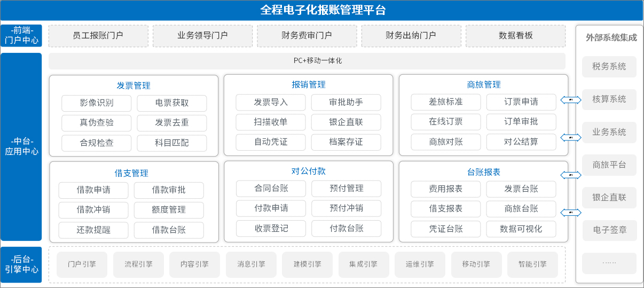Click the 借支管理 module title
The image size is (644, 288).
click(x=131, y=173)
